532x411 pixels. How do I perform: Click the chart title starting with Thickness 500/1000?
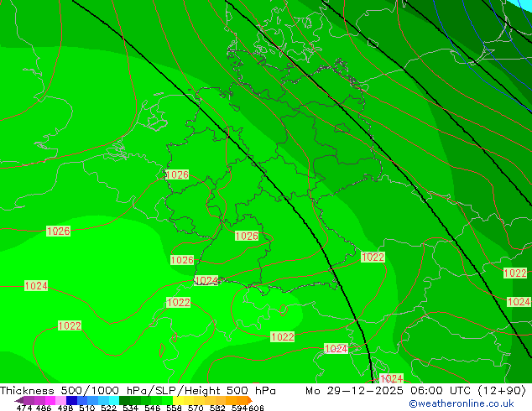[x=138, y=391]
